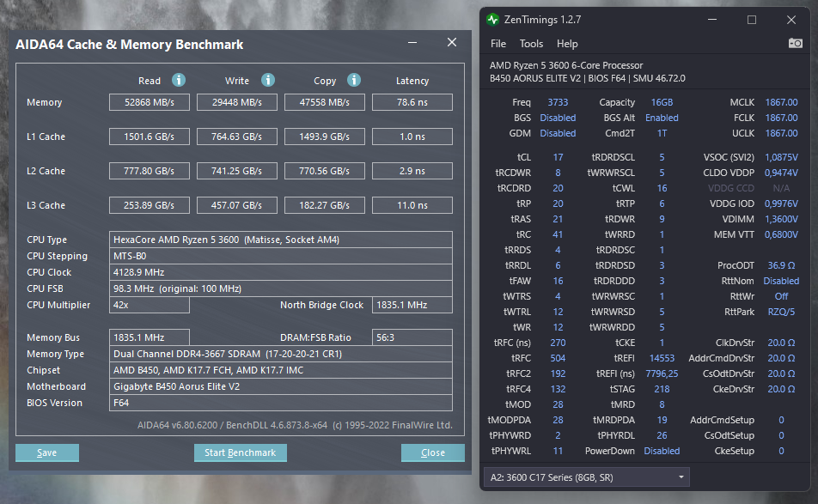Image resolution: width=818 pixels, height=504 pixels.
Task: Click the ZenTimings app logo icon
Action: 492,20
